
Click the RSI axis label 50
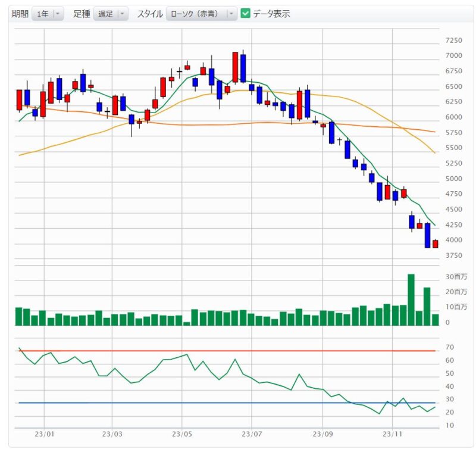[449, 373]
